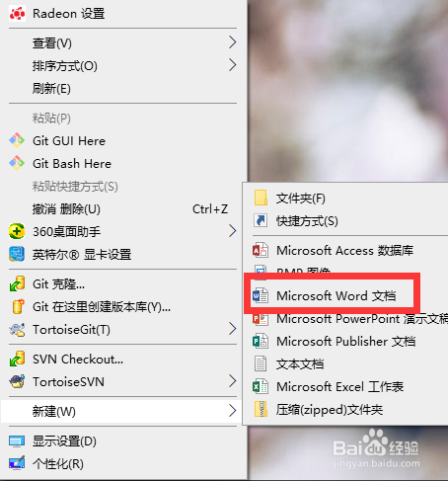Click the Git GUI Here icon
The height and width of the screenshot is (481, 448).
click(17, 141)
